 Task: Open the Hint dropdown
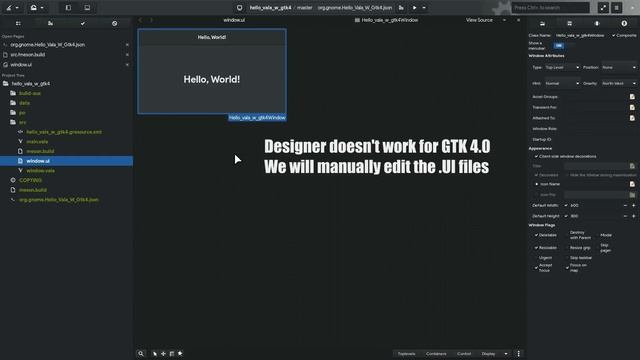(x=562, y=83)
